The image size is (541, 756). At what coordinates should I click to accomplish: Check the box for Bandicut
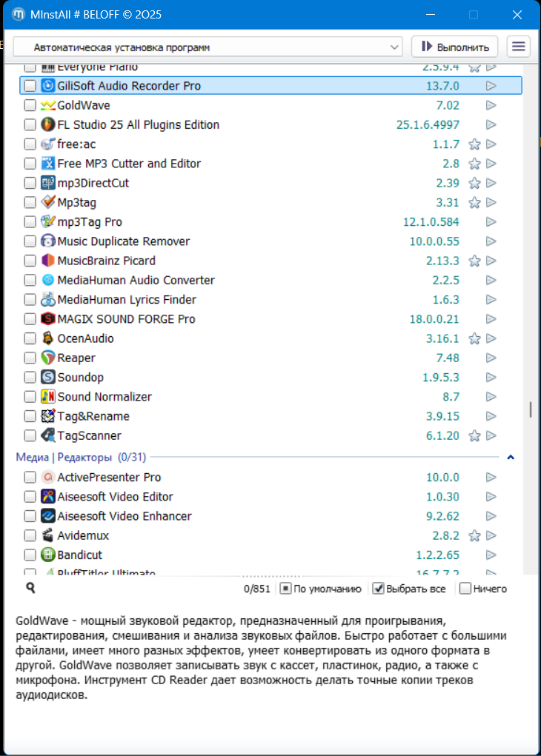click(30, 555)
